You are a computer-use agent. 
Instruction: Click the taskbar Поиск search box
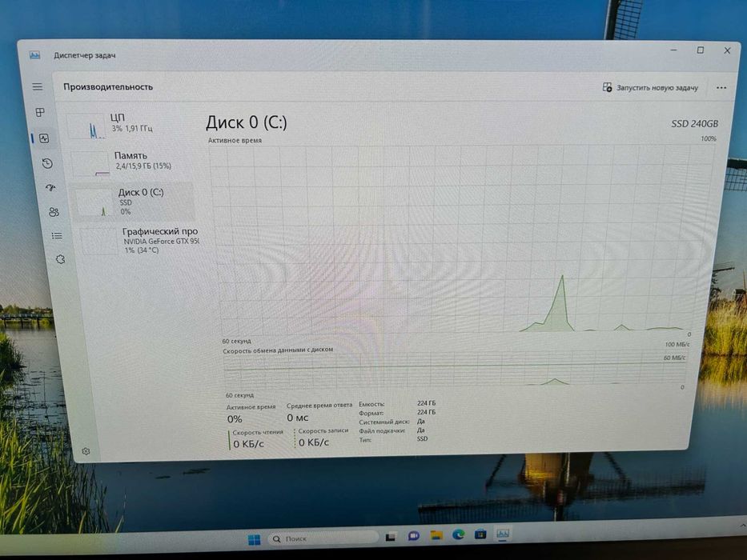click(x=323, y=538)
